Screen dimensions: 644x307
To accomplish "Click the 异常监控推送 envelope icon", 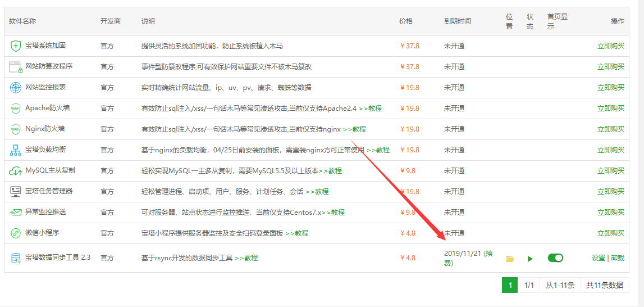I will tap(15, 213).
